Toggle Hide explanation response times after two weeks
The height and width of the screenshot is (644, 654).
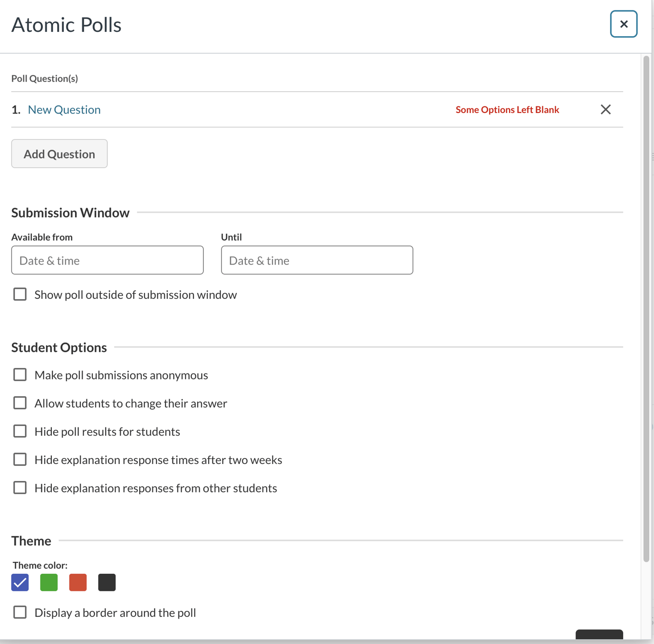coord(20,460)
